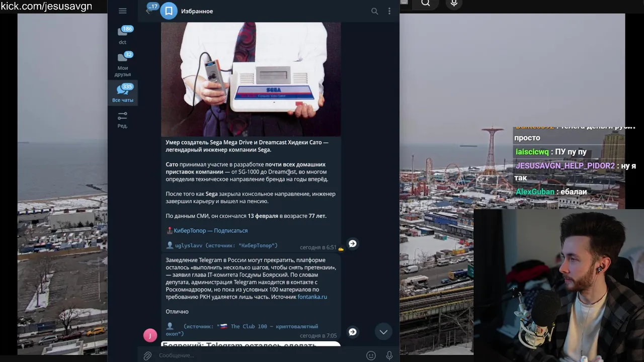Forward the Telegram slowdown post
Image resolution: width=644 pixels, height=362 pixels.
[x=353, y=332]
